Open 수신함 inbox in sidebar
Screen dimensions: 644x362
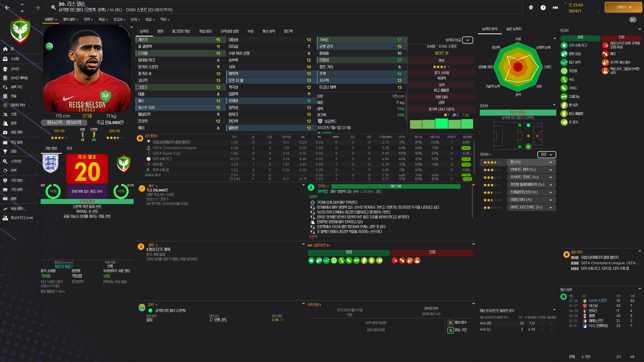15,59
